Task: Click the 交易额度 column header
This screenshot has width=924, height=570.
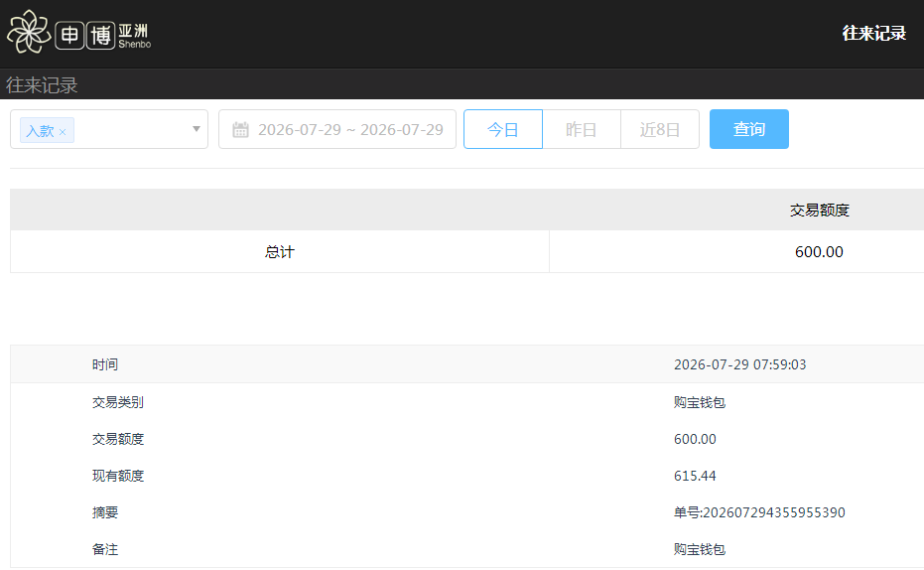Action: point(819,211)
